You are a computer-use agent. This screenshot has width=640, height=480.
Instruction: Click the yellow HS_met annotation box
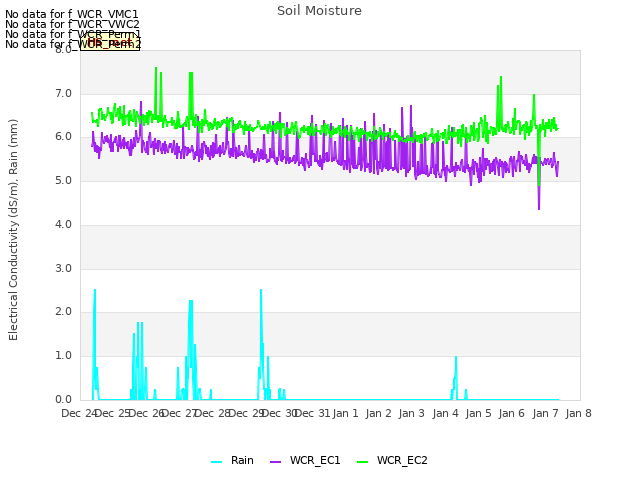110,42
